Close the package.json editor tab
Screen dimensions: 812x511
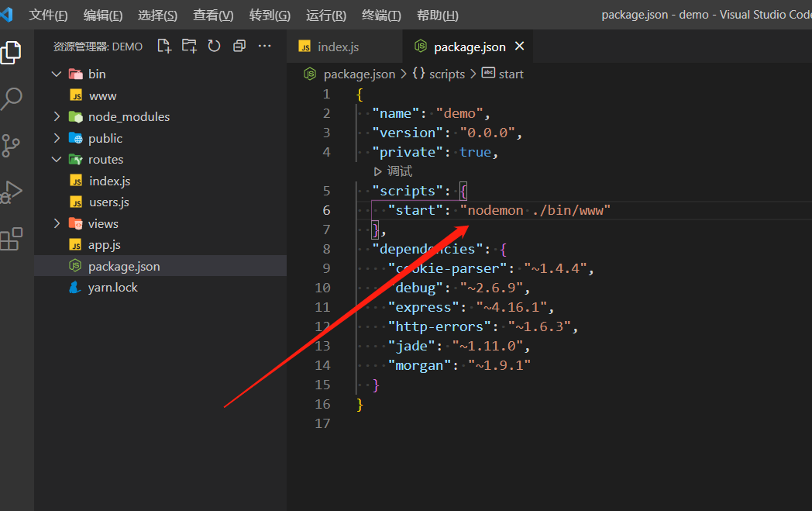[519, 46]
